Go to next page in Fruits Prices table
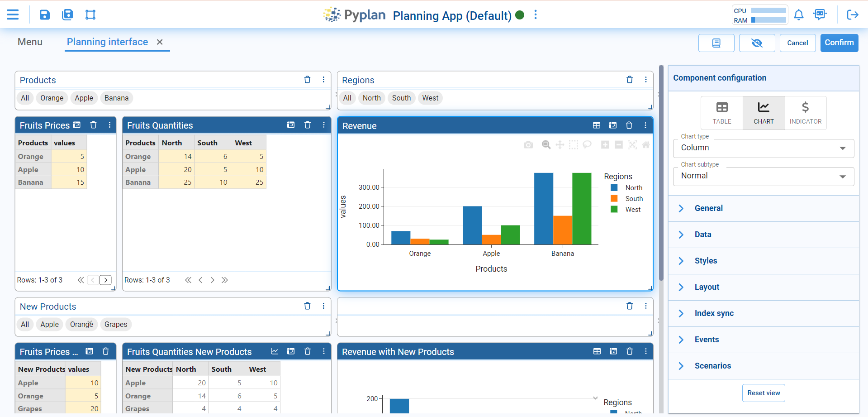 pyautogui.click(x=105, y=280)
